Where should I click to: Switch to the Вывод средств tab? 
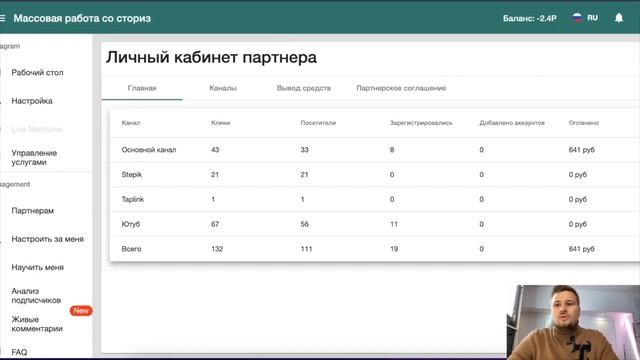(x=304, y=88)
